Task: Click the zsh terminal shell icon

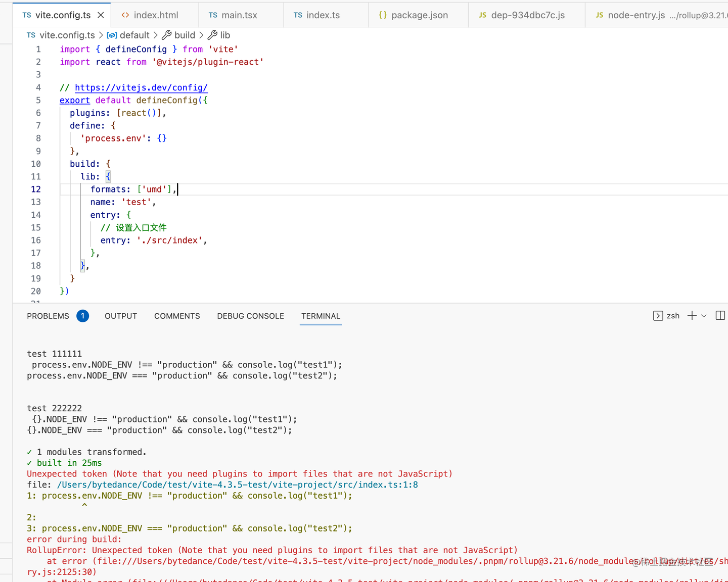Action: point(658,316)
